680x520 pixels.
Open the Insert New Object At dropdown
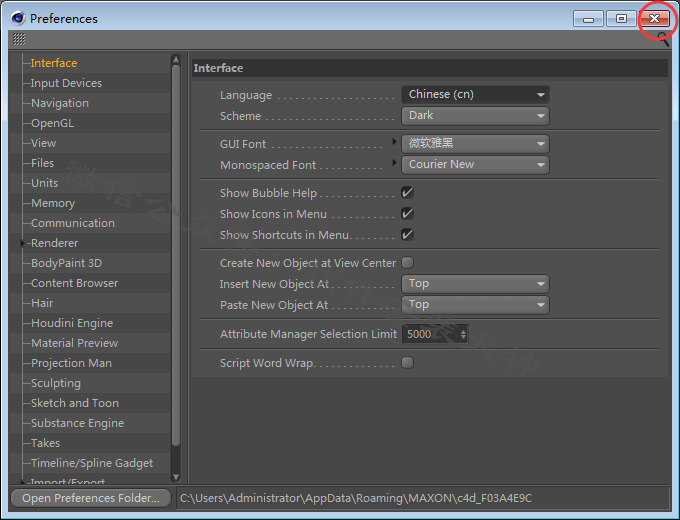pyautogui.click(x=475, y=284)
